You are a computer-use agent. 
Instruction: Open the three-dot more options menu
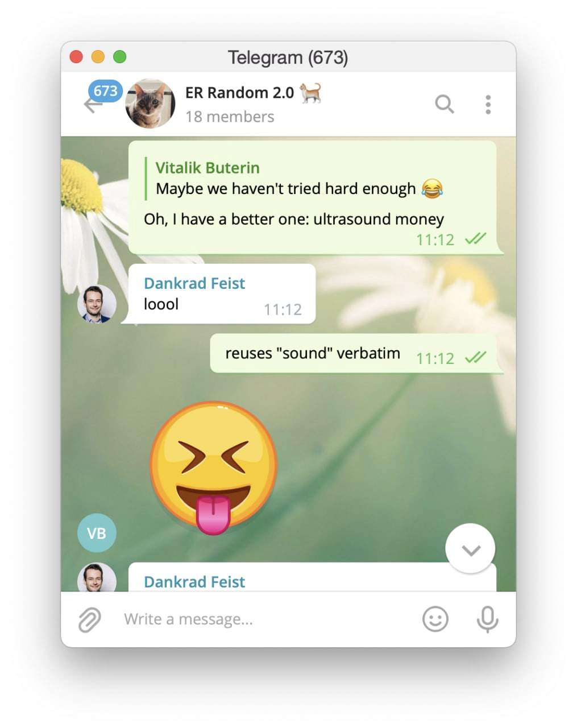488,105
